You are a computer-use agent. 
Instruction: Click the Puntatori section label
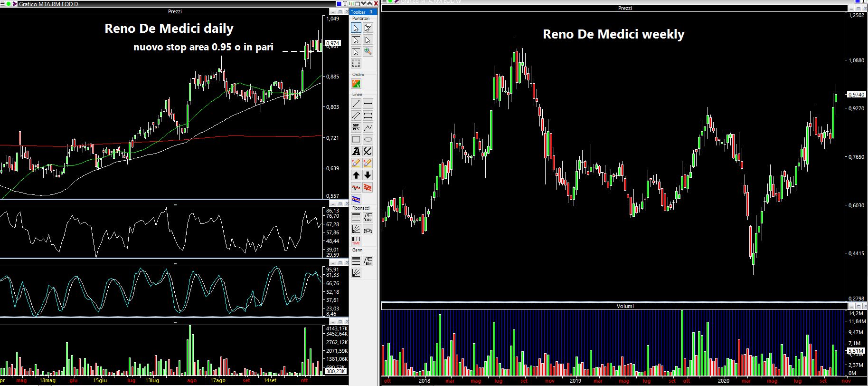point(361,19)
